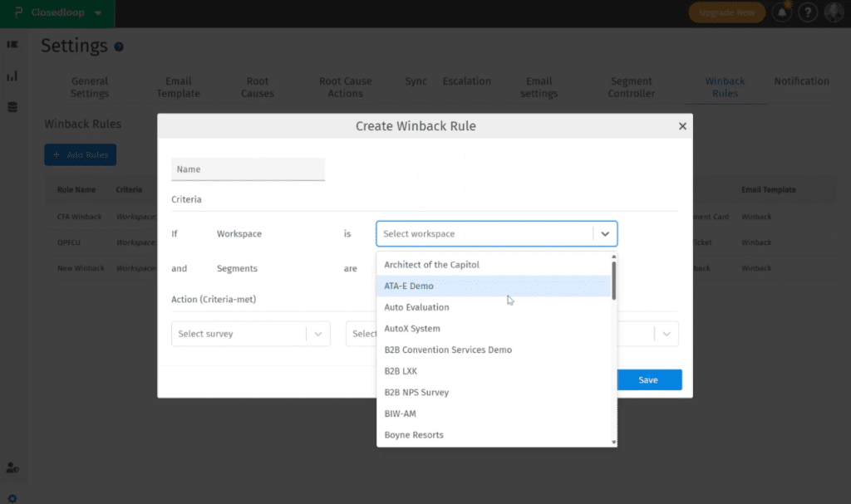
Task: Open the database sidebar icon
Action: 12,107
